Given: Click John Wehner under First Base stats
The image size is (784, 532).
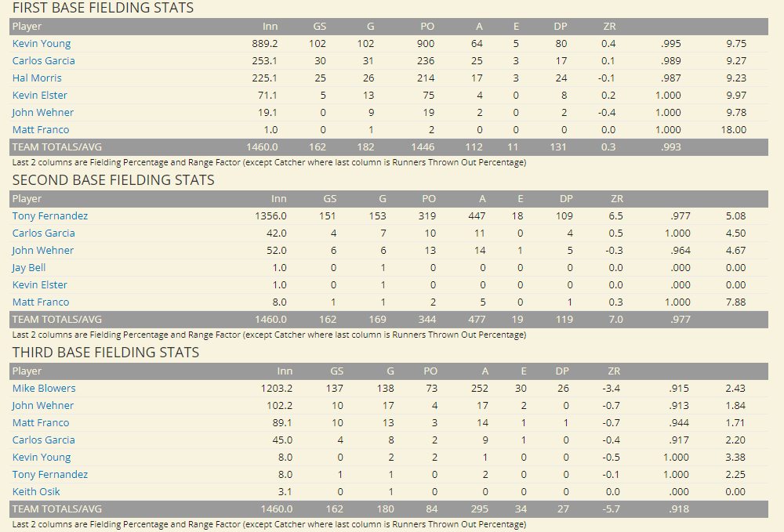Looking at the screenshot, I should [43, 113].
